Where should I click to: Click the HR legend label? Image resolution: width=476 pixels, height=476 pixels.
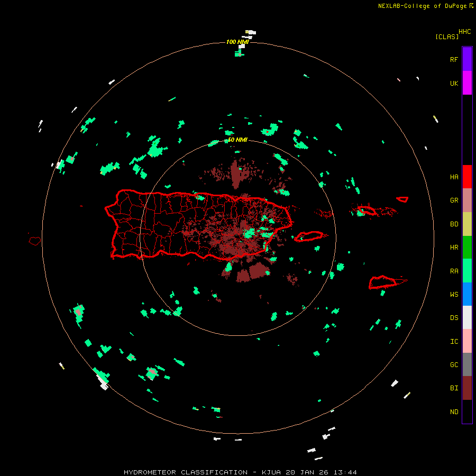pyautogui.click(x=454, y=247)
